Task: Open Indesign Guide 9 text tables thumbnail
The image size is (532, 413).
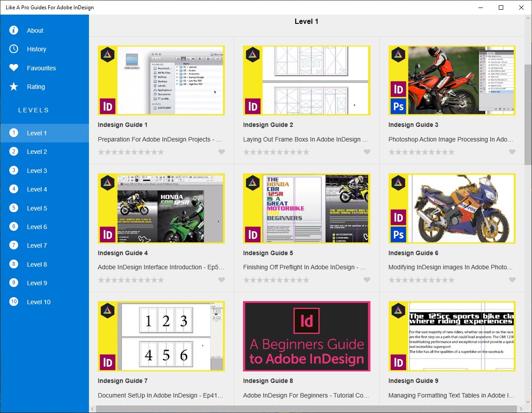Action: click(452, 336)
